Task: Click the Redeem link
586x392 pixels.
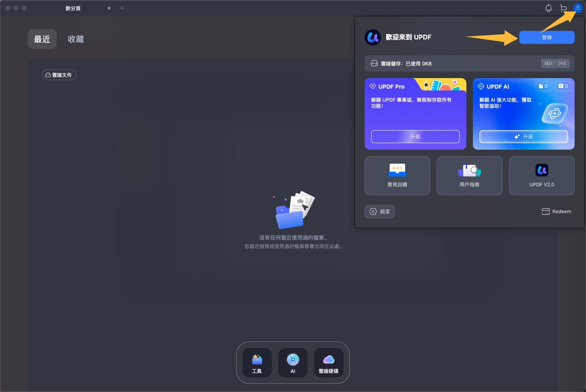Action: pyautogui.click(x=556, y=211)
